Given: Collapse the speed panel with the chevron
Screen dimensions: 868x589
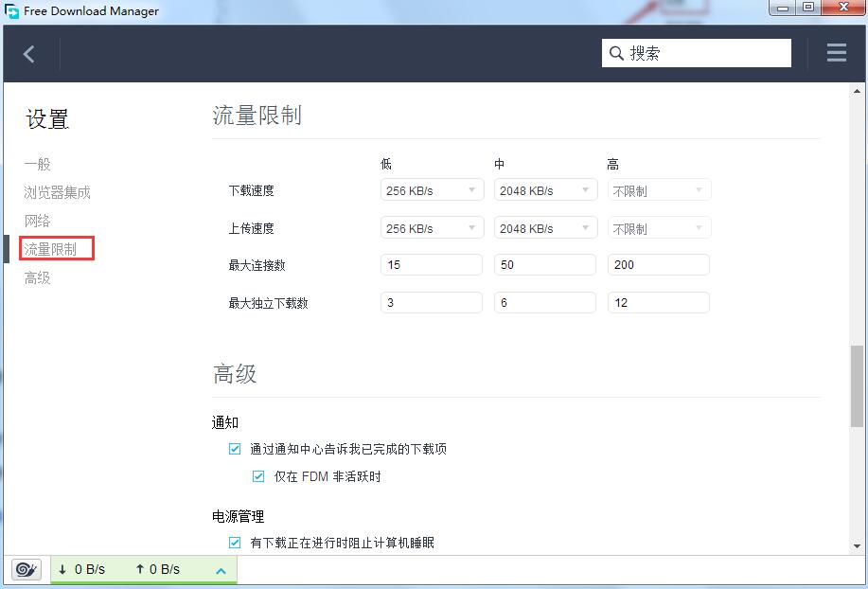Looking at the screenshot, I should 221,569.
